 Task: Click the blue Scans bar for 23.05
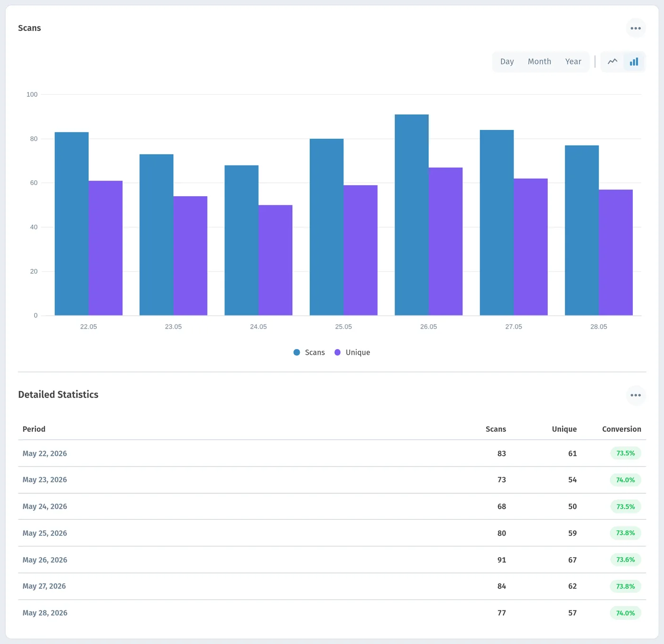coord(157,235)
